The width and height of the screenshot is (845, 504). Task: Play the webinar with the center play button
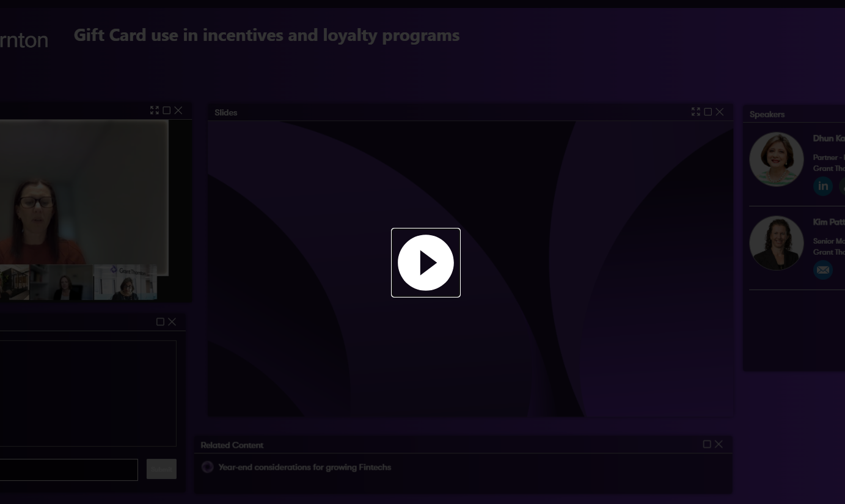[x=426, y=263]
